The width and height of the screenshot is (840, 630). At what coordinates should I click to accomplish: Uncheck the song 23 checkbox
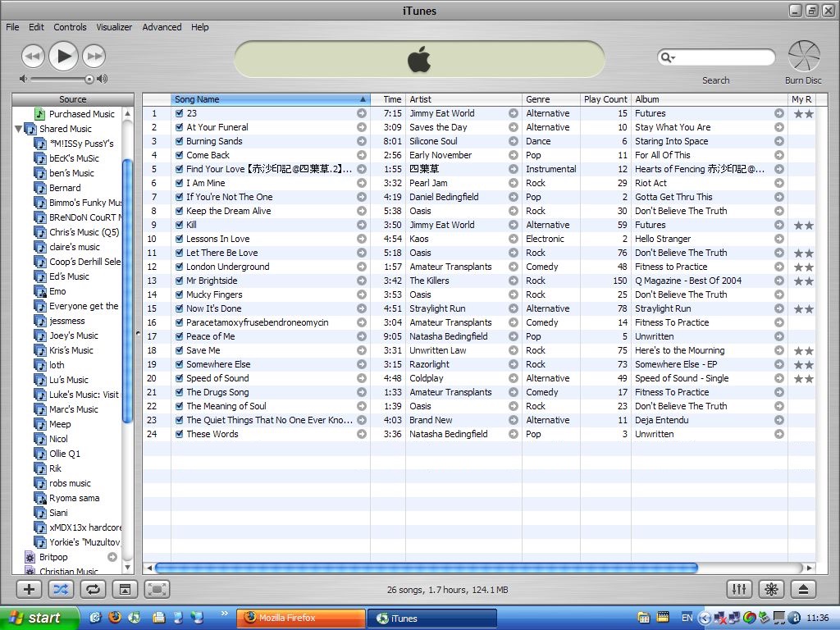point(180,113)
